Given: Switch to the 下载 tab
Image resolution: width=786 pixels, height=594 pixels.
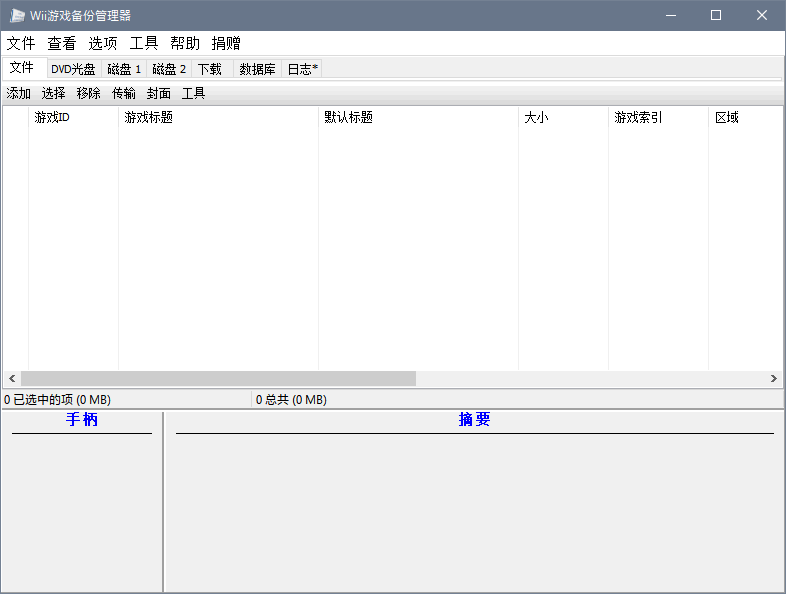Looking at the screenshot, I should tap(210, 69).
